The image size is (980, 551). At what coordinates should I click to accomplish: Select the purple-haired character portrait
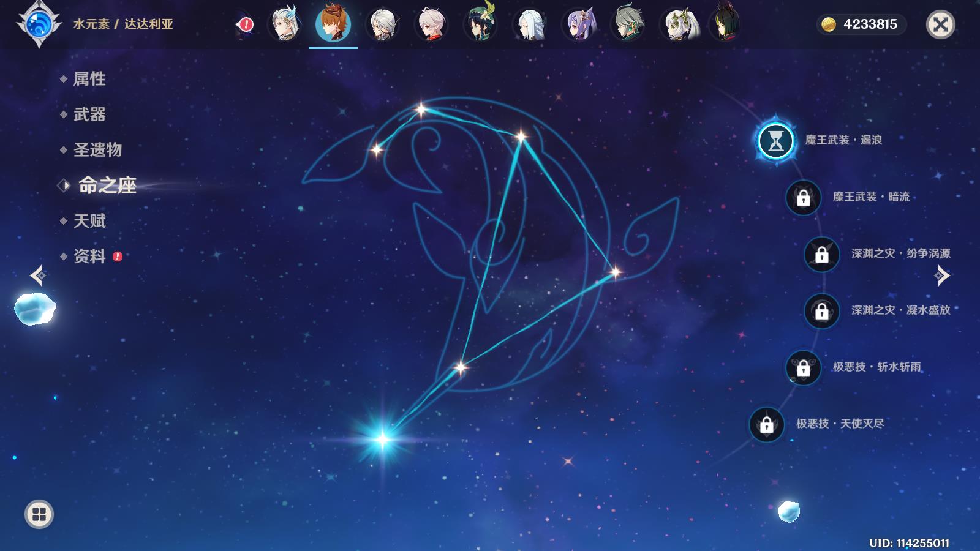[579, 24]
